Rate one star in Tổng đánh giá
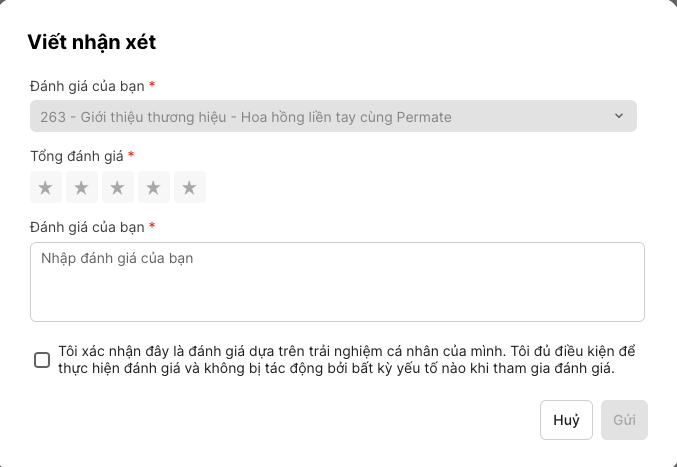Viewport: 677px width, 467px height. [x=45, y=187]
